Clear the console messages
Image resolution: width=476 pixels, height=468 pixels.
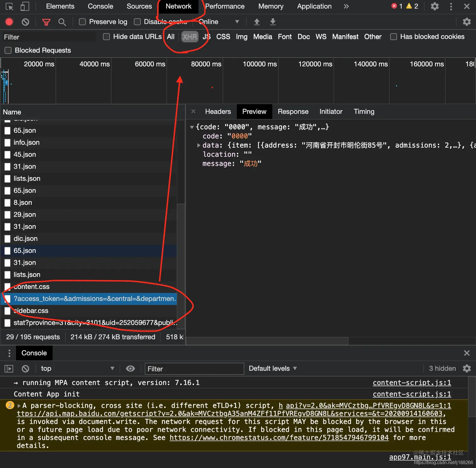pos(25,369)
